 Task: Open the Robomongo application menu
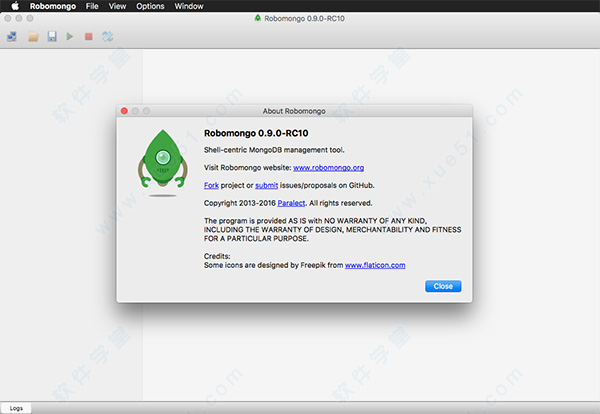click(52, 6)
